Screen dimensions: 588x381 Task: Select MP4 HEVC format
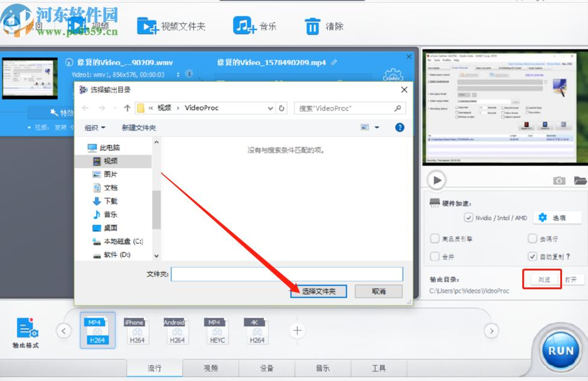click(x=217, y=331)
